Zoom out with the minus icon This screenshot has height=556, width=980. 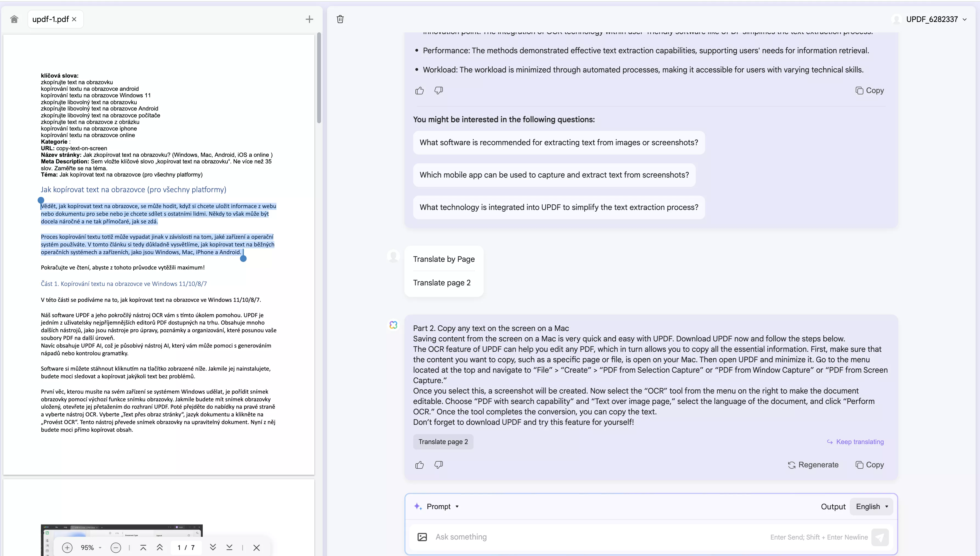tap(116, 547)
